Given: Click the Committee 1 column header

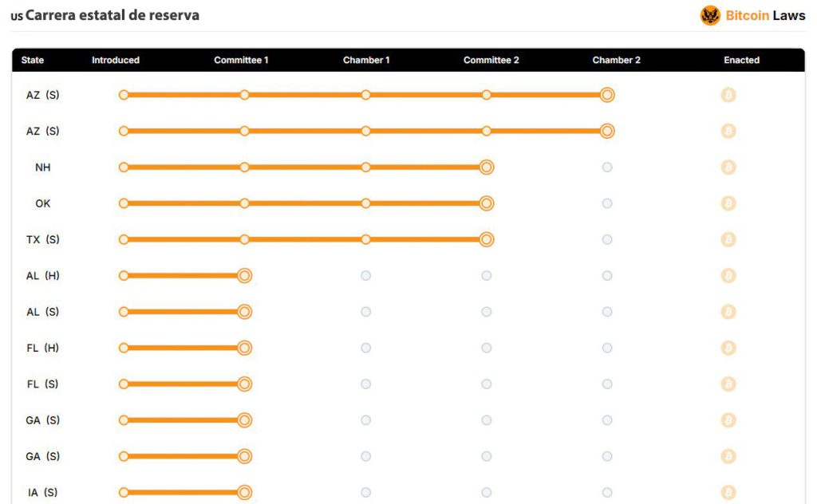Looking at the screenshot, I should [241, 60].
